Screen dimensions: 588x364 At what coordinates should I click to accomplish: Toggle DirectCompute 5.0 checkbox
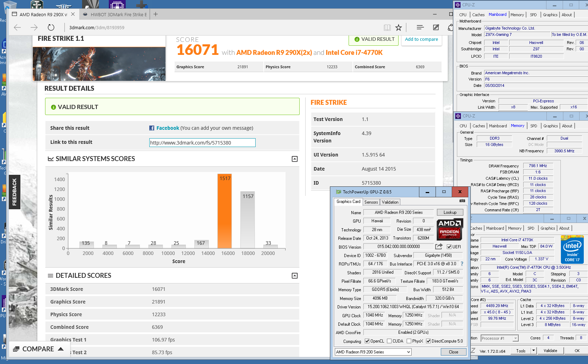[429, 341]
